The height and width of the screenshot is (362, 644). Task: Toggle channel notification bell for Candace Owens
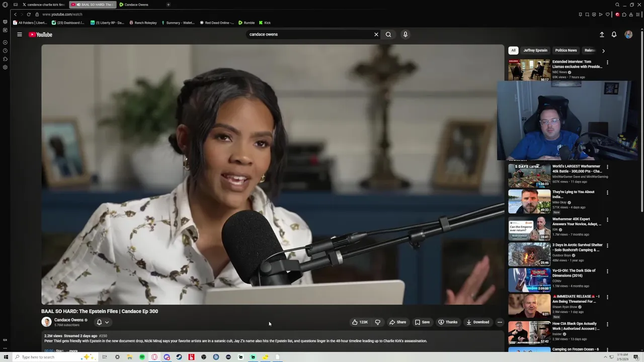(x=99, y=322)
